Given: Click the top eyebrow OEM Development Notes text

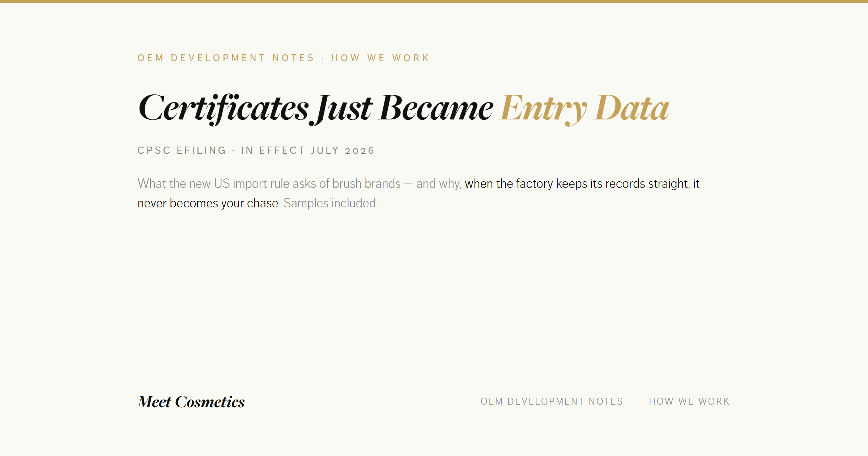Looking at the screenshot, I should (226, 58).
